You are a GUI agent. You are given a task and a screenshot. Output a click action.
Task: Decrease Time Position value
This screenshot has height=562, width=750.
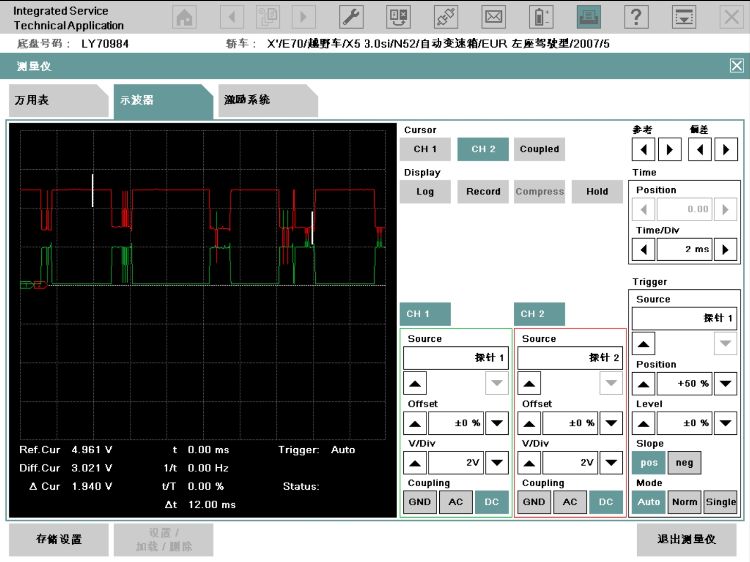(x=643, y=209)
